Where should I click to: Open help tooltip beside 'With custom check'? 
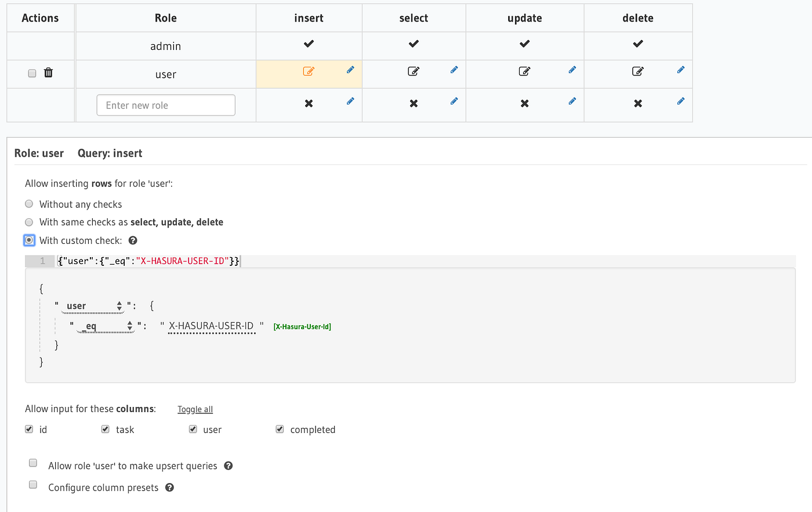click(133, 240)
